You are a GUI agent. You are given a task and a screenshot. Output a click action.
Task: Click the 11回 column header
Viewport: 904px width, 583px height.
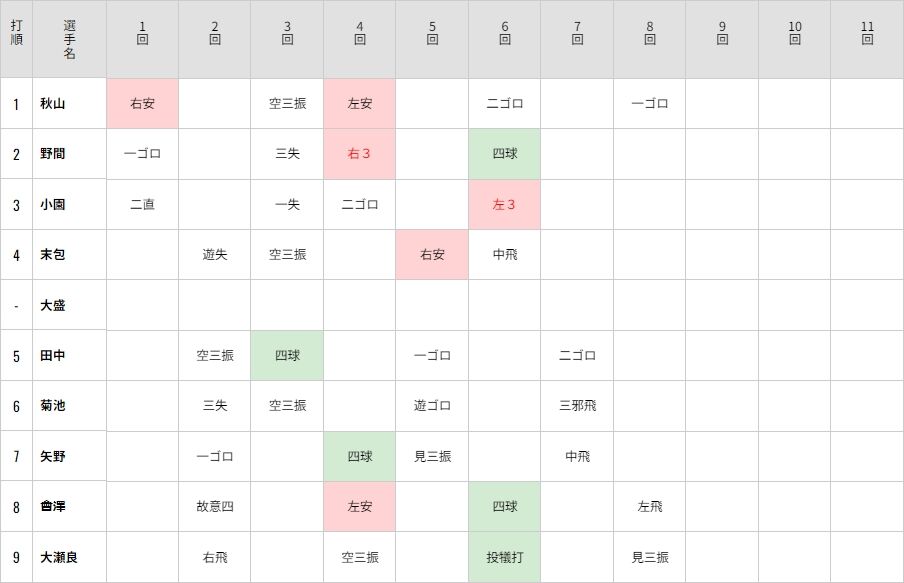tap(867, 33)
